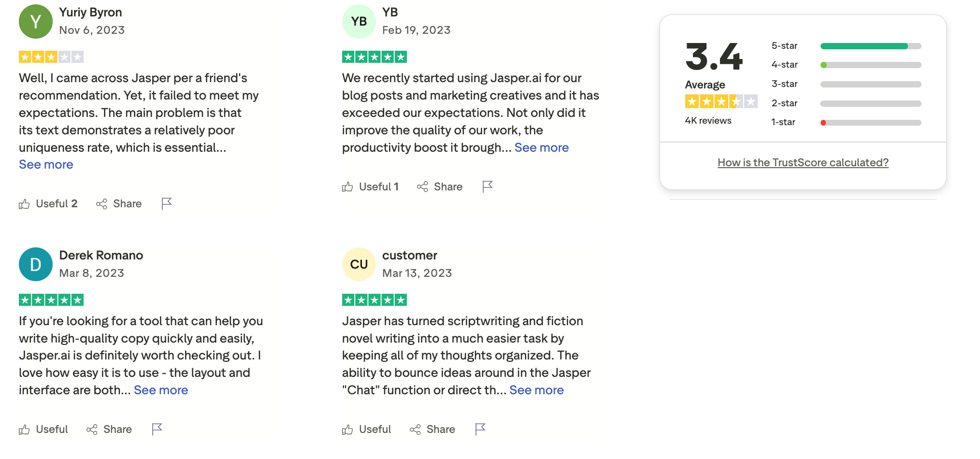
Task: Click the share icon on Derek Romano's review
Action: 91,429
